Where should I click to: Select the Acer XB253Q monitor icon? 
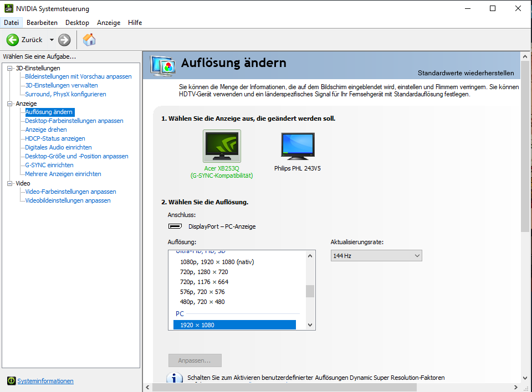pos(222,146)
